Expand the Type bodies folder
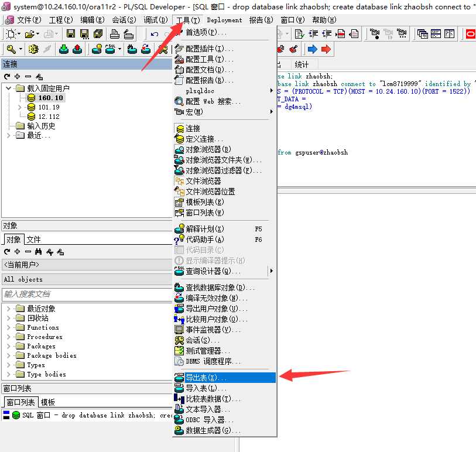The image size is (476, 452). tap(9, 374)
